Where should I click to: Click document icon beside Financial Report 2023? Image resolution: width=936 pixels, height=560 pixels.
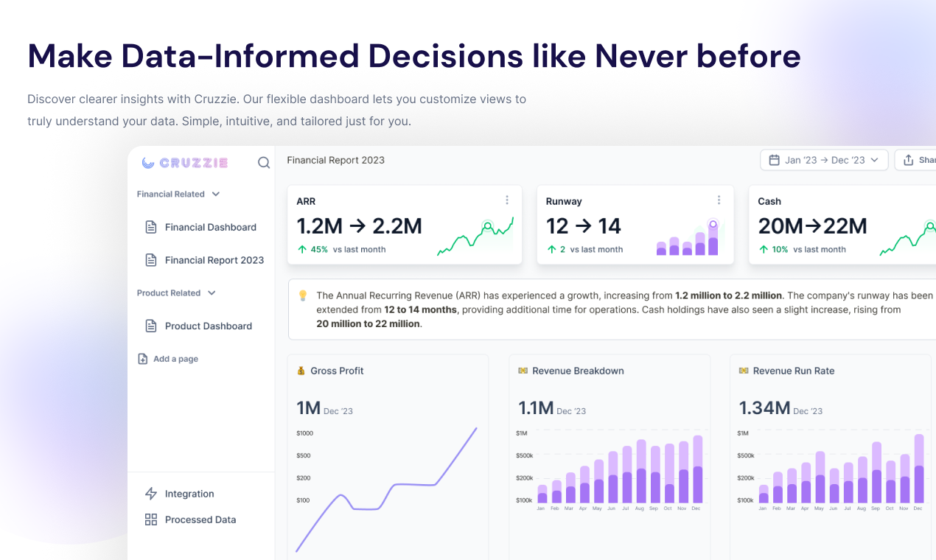point(151,260)
